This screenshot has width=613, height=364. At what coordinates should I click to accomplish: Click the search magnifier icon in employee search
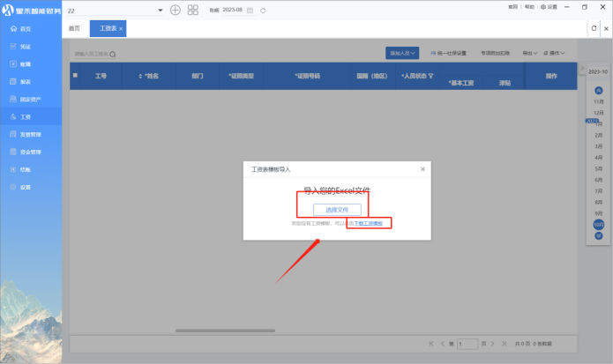[x=112, y=54]
